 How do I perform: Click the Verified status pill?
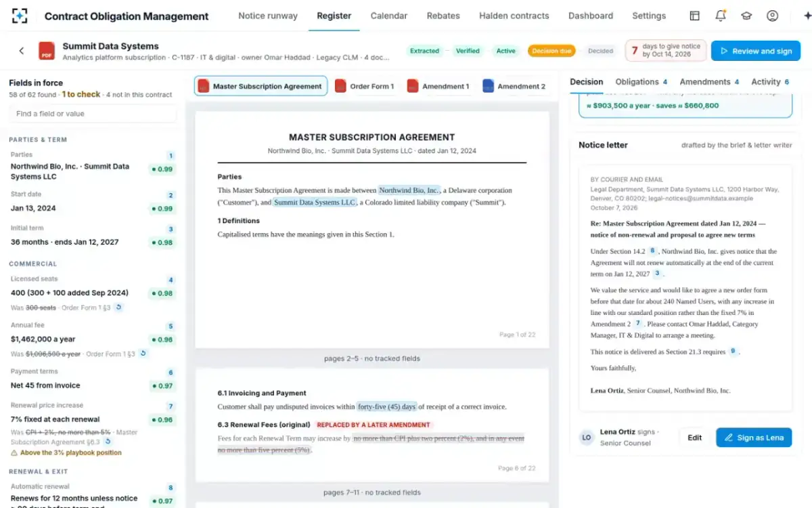point(468,51)
